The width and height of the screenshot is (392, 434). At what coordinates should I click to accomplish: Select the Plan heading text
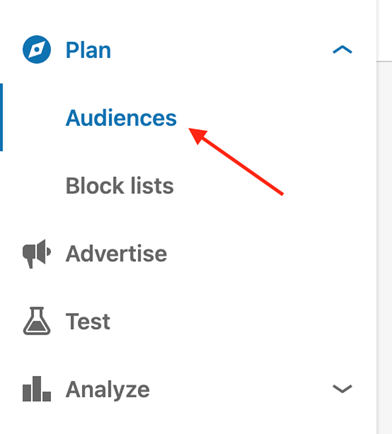[88, 50]
